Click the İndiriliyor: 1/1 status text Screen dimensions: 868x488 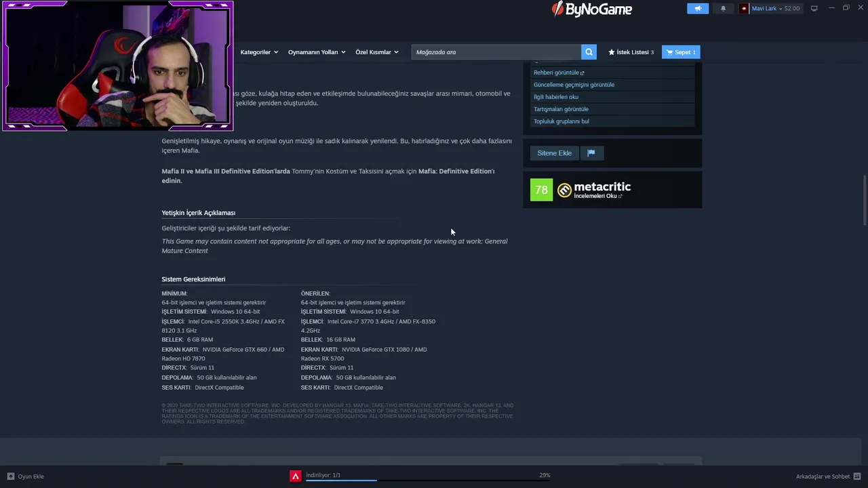[x=323, y=475]
